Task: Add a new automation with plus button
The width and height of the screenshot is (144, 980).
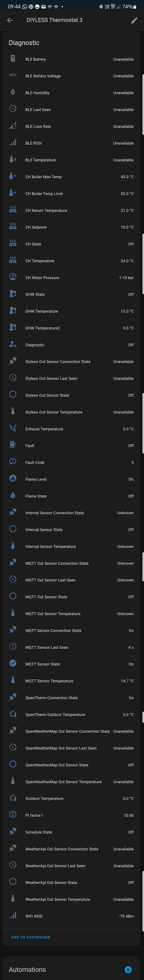Action: (x=128, y=969)
